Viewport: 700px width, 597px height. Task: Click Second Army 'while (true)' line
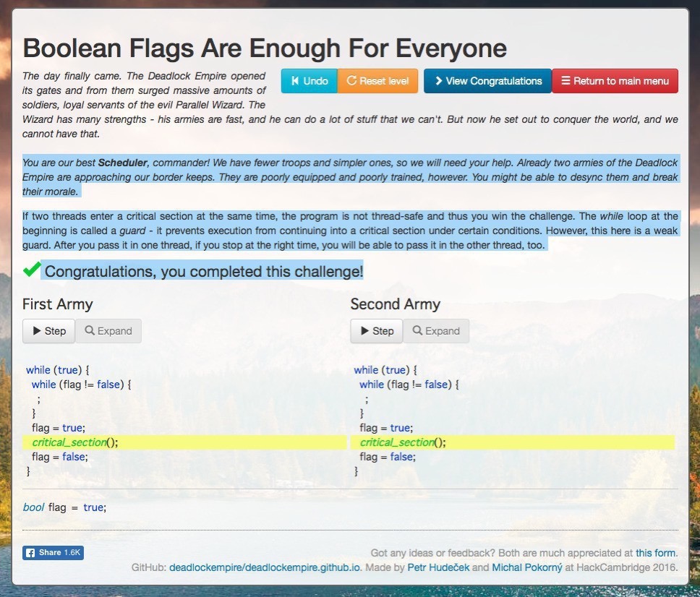(x=385, y=370)
